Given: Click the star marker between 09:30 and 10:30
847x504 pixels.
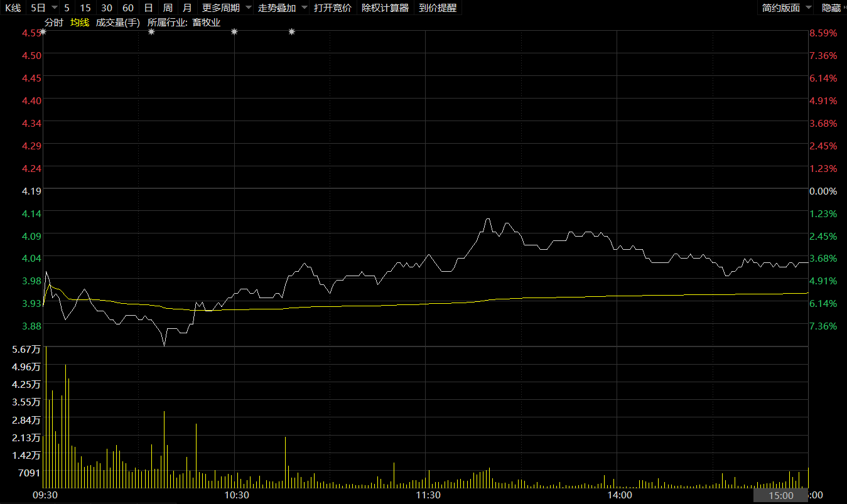Looking at the screenshot, I should click(151, 31).
